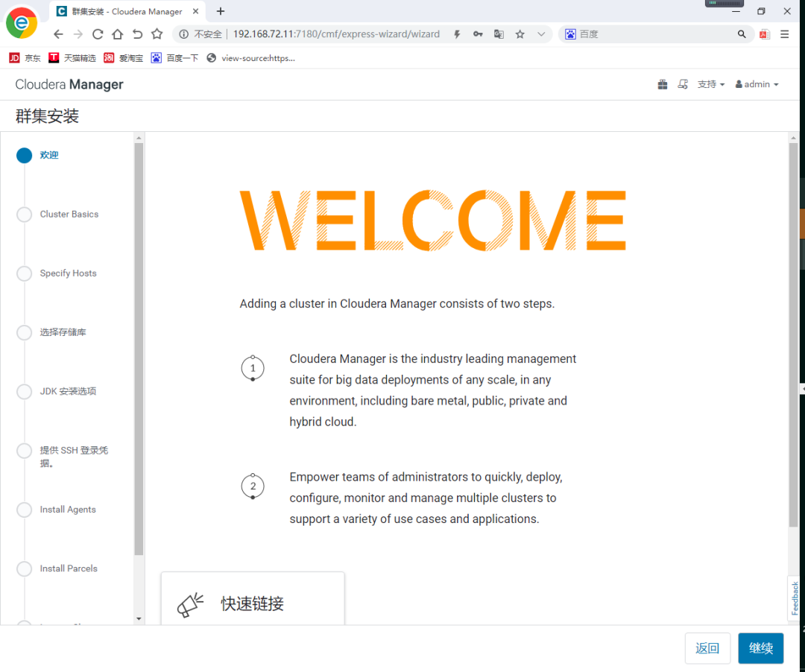Image resolution: width=805 pixels, height=672 pixels.
Task: Click the site info insecure icon
Action: [183, 34]
